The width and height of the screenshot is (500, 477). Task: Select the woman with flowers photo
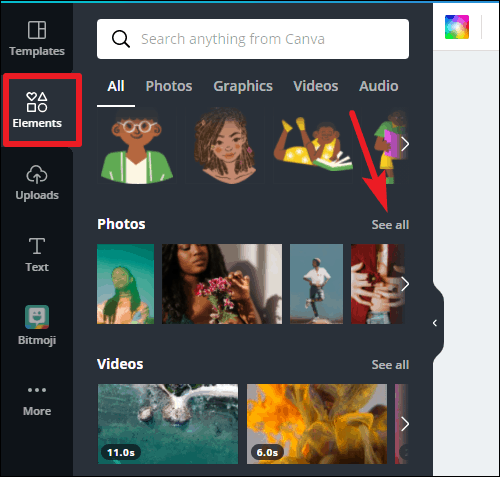pyautogui.click(x=222, y=284)
